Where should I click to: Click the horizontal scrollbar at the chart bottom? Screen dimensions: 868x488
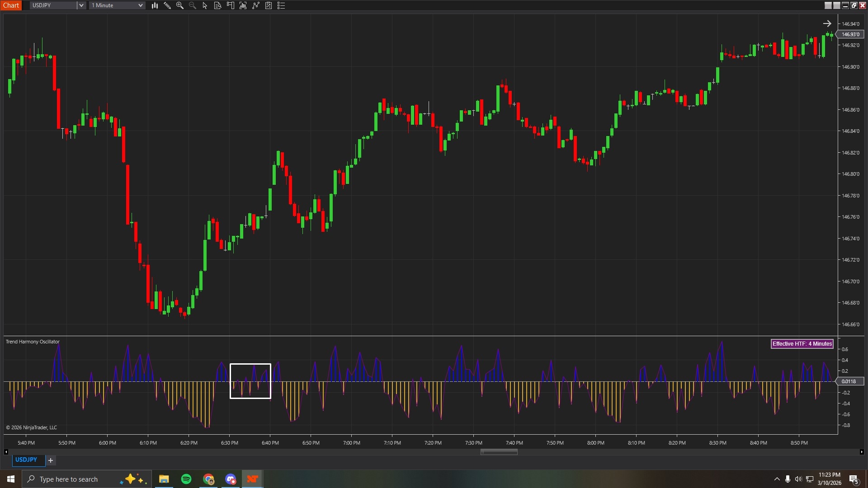(x=499, y=451)
